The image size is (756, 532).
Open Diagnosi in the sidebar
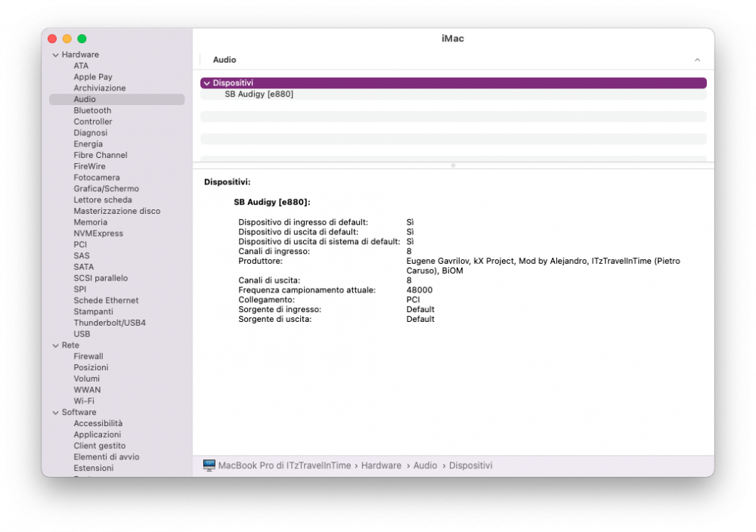pos(91,132)
